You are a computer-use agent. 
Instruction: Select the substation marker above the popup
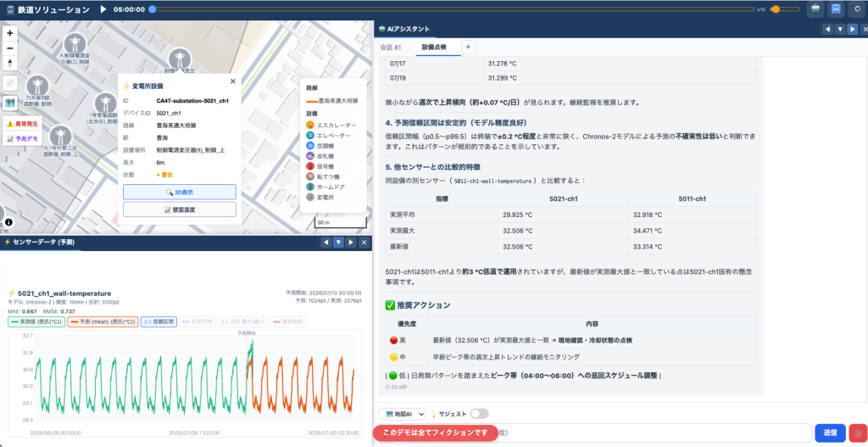180,60
